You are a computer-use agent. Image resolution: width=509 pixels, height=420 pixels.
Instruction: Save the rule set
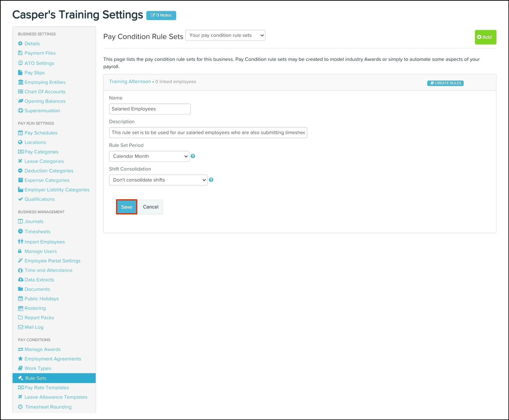point(126,207)
